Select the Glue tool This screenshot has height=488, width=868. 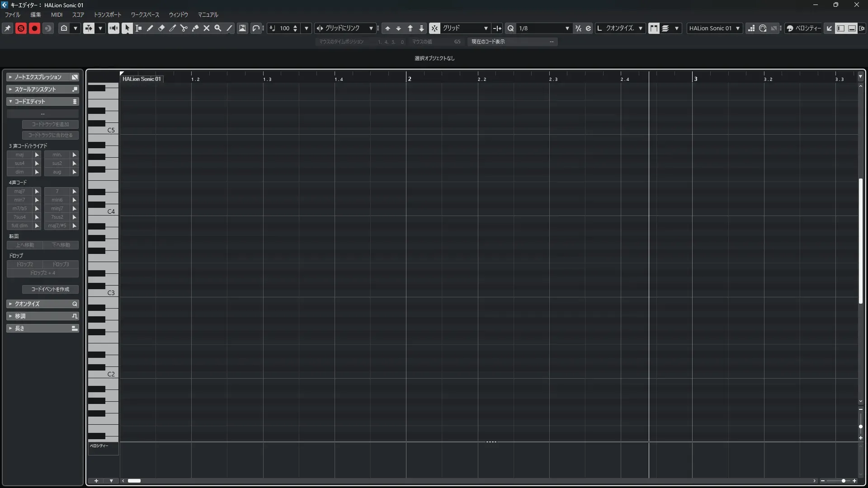pyautogui.click(x=195, y=28)
